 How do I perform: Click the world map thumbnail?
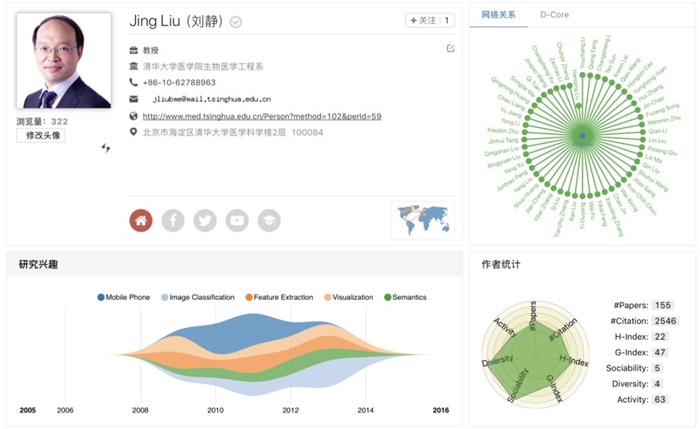pyautogui.click(x=422, y=219)
